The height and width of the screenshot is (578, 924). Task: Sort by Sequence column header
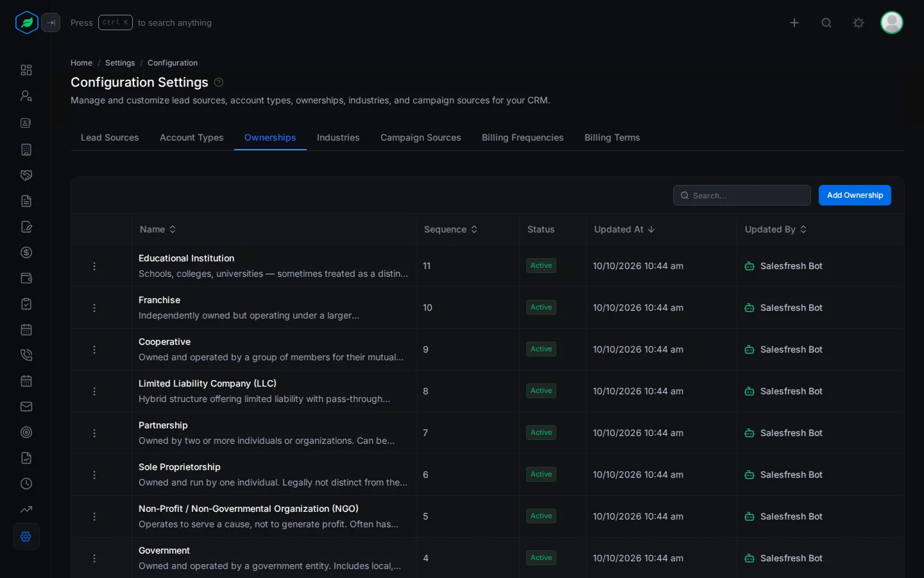click(450, 229)
